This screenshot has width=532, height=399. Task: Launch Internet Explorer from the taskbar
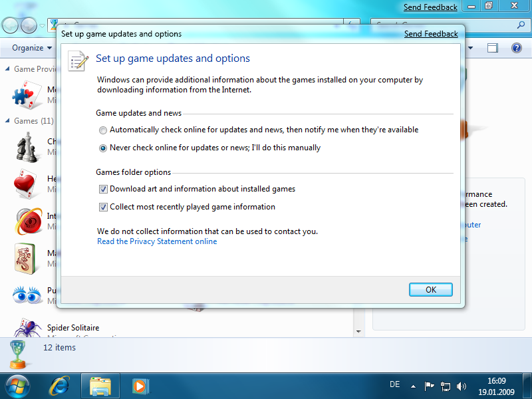(61, 386)
